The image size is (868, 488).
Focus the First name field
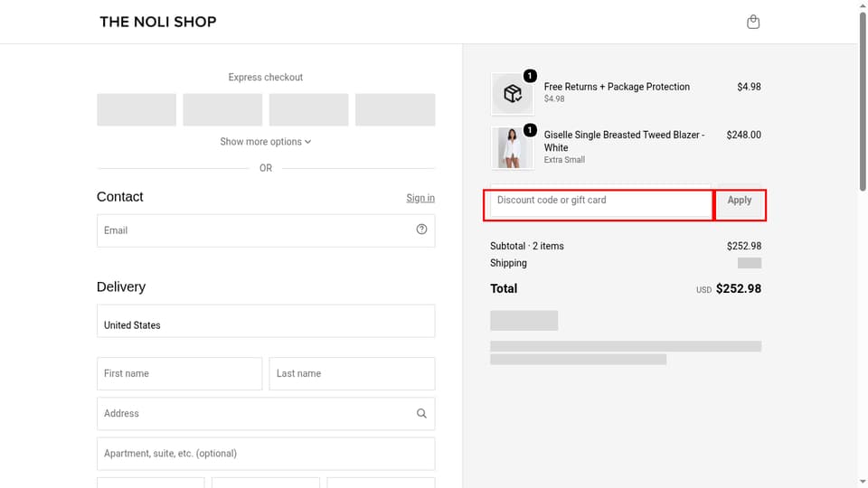(179, 373)
